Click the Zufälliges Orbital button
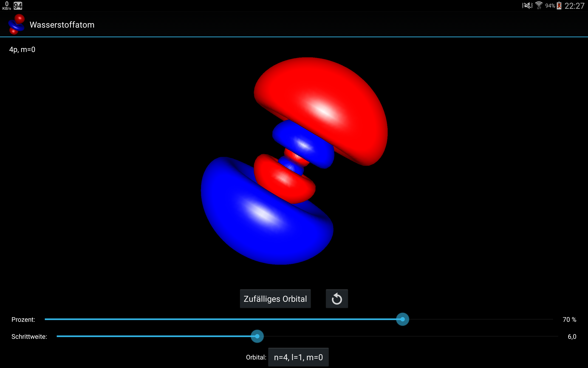This screenshot has width=588, height=368. [275, 299]
